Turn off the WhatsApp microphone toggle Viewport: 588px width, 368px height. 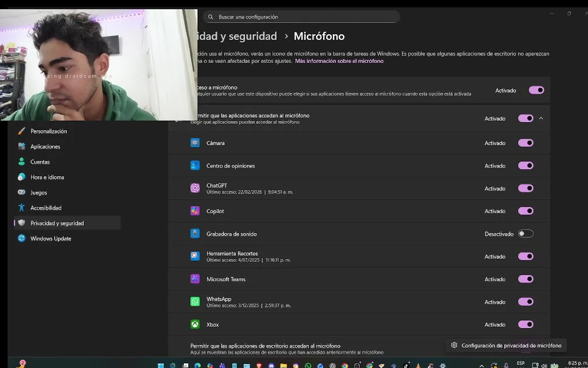coord(525,302)
